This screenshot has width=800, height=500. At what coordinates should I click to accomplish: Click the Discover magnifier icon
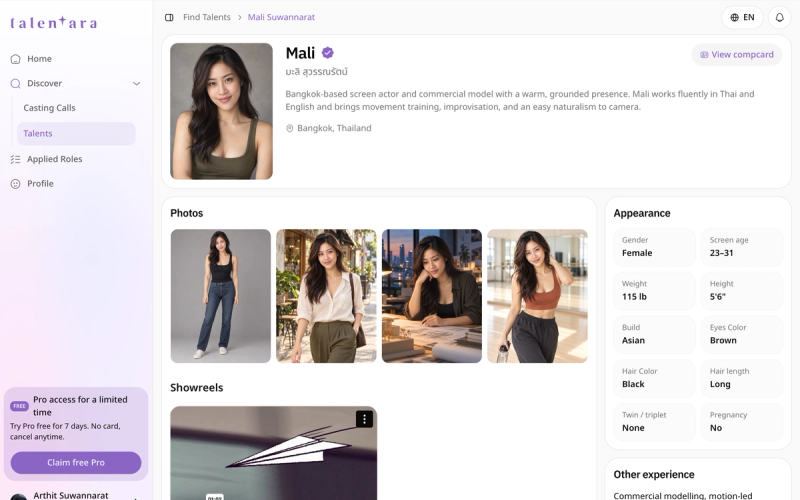tap(15, 83)
